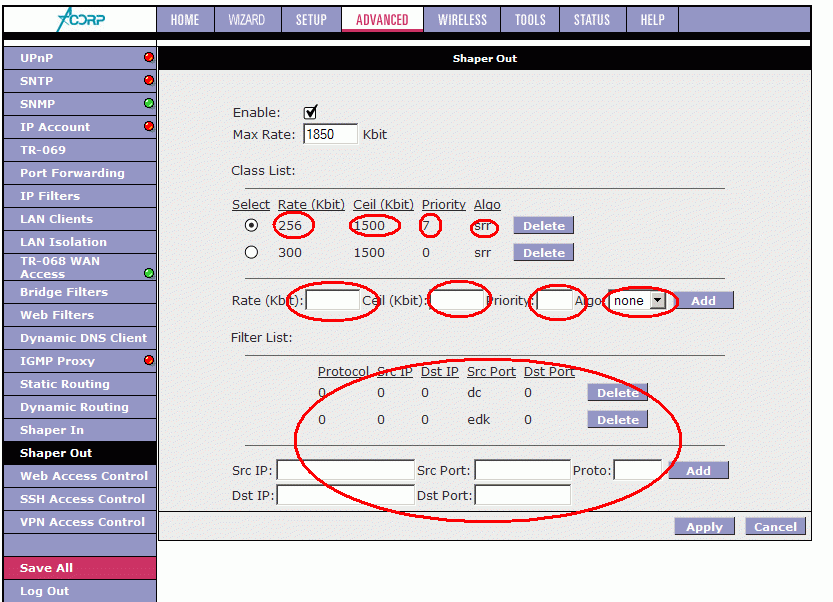Open IP Account in the sidebar
This screenshot has width=833, height=602.
[80, 127]
